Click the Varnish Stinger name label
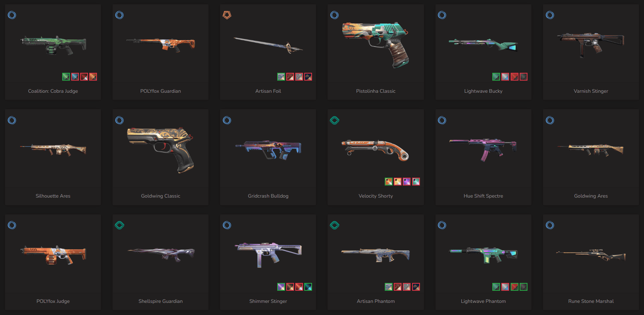 click(x=591, y=91)
